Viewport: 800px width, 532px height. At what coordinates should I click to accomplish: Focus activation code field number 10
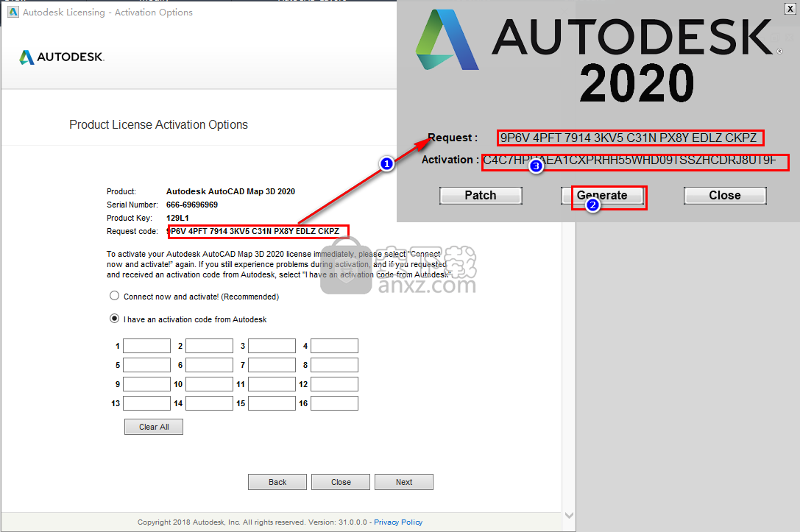click(x=209, y=384)
